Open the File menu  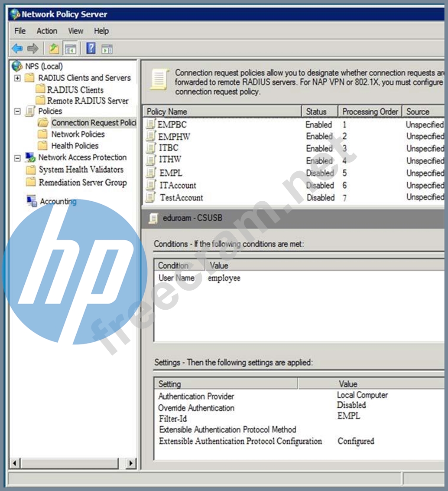point(20,31)
